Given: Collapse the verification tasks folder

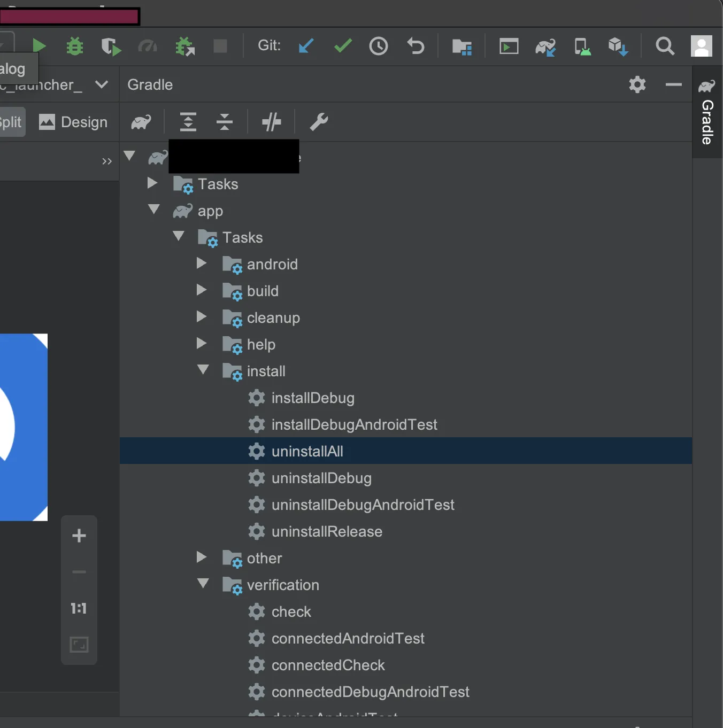Looking at the screenshot, I should coord(203,584).
